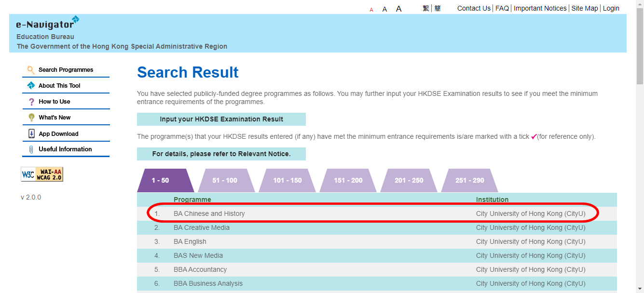The height and width of the screenshot is (293, 644).
Task: Click the Useful Information paperclip icon
Action: (31, 149)
